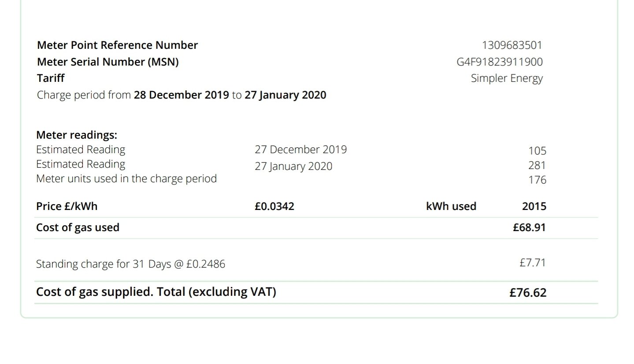The image size is (634, 364).
Task: Select the unit price £0.0342
Action: [274, 206]
